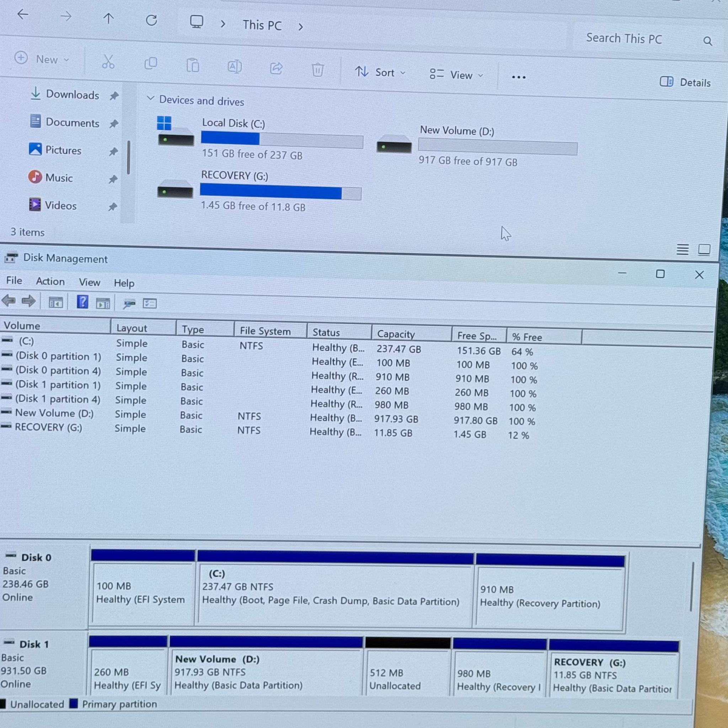This screenshot has height=728, width=728.
Task: Open the Sort dropdown
Action: [380, 73]
